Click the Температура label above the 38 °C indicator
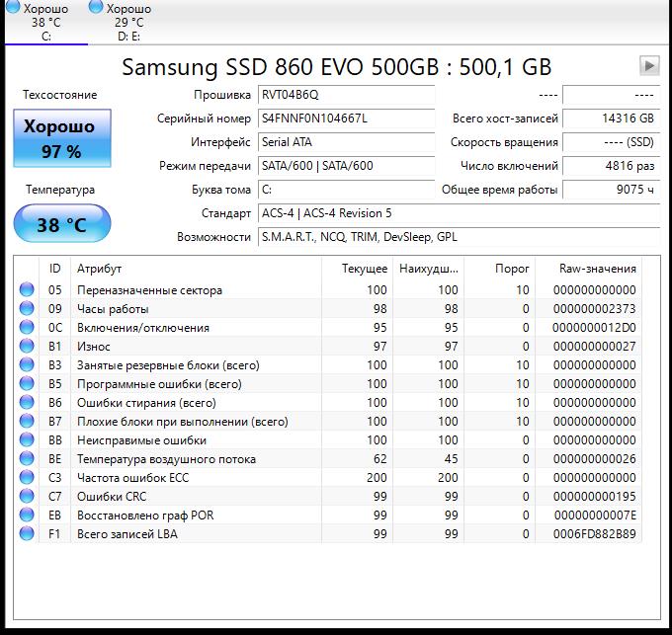The width and height of the screenshot is (672, 635). pos(60,190)
